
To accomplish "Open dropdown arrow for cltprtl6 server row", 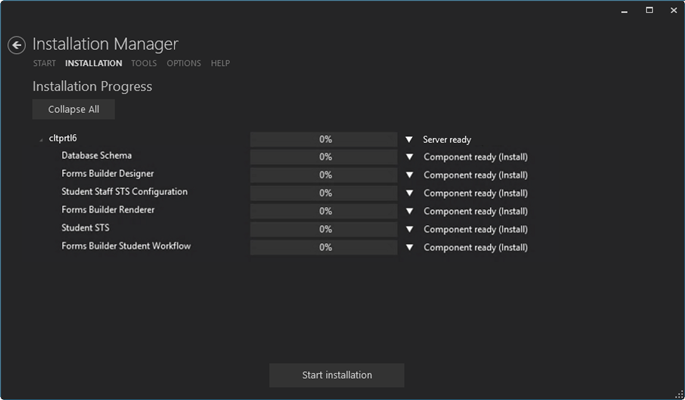I will (x=409, y=140).
